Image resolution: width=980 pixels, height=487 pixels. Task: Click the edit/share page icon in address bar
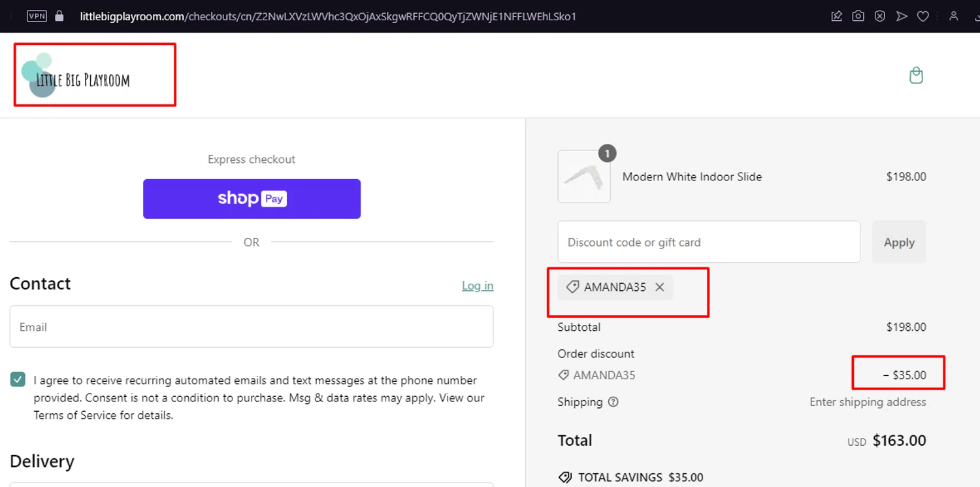click(x=837, y=16)
